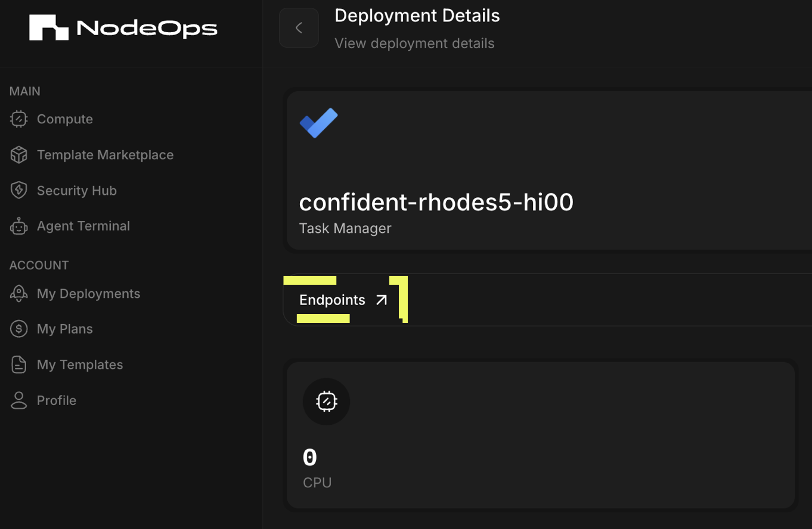Click the Deployment Details heading

coord(417,15)
